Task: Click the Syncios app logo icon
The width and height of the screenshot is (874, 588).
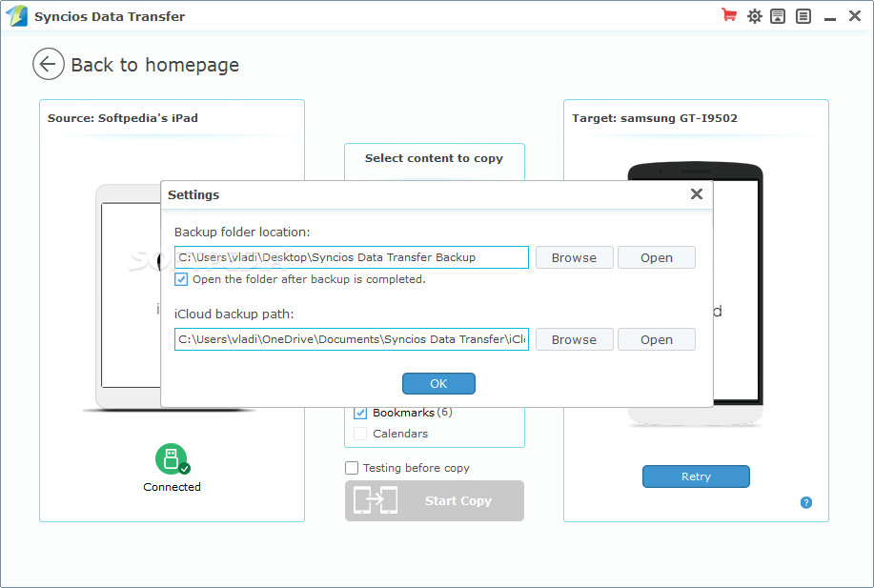Action: pos(16,16)
